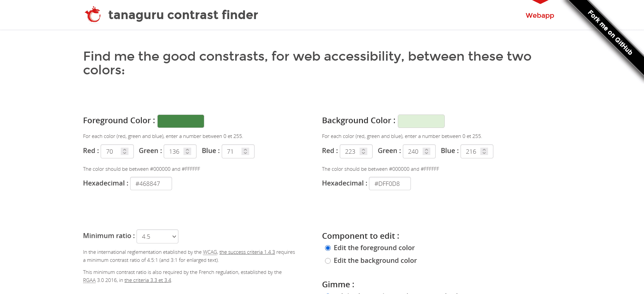Select "Edit the background color" option
This screenshot has height=294, width=644.
coord(328,261)
